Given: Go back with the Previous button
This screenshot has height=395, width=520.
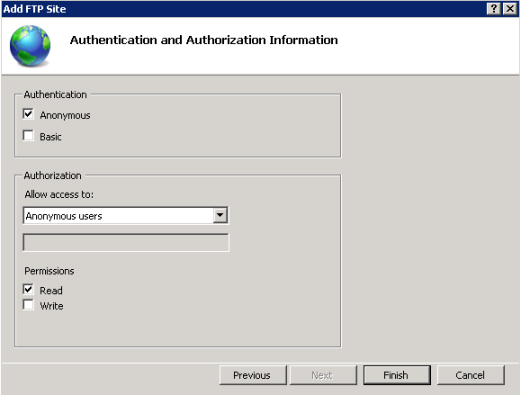Looking at the screenshot, I should (253, 375).
